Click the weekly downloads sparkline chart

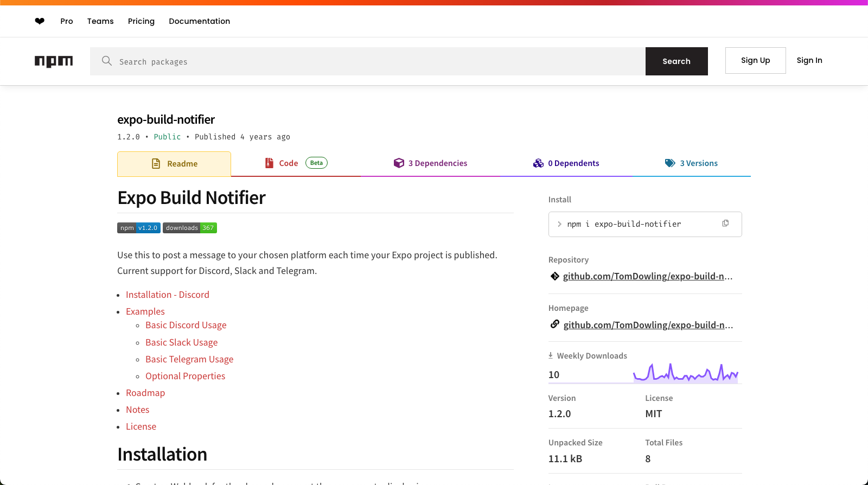tap(686, 373)
